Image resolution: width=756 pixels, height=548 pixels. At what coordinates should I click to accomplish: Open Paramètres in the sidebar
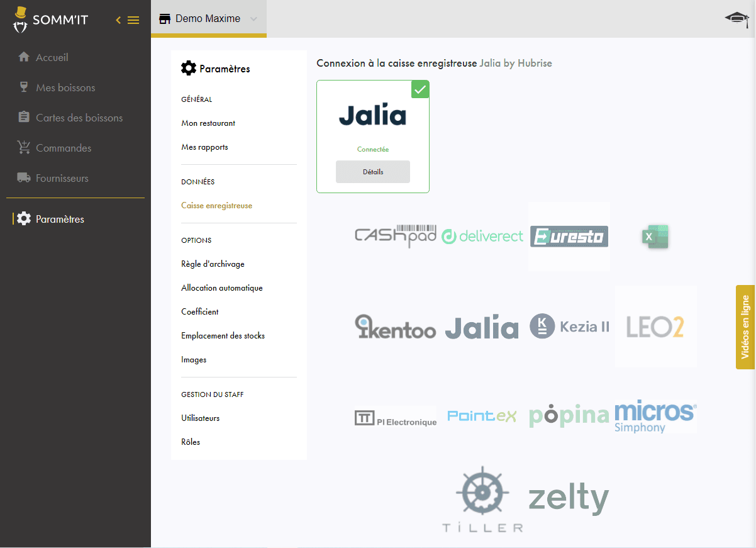click(60, 219)
